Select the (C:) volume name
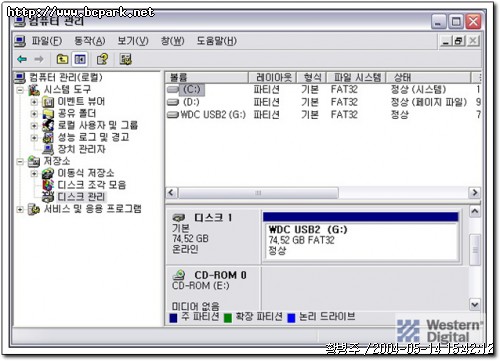The width and height of the screenshot is (500, 361). [x=192, y=89]
